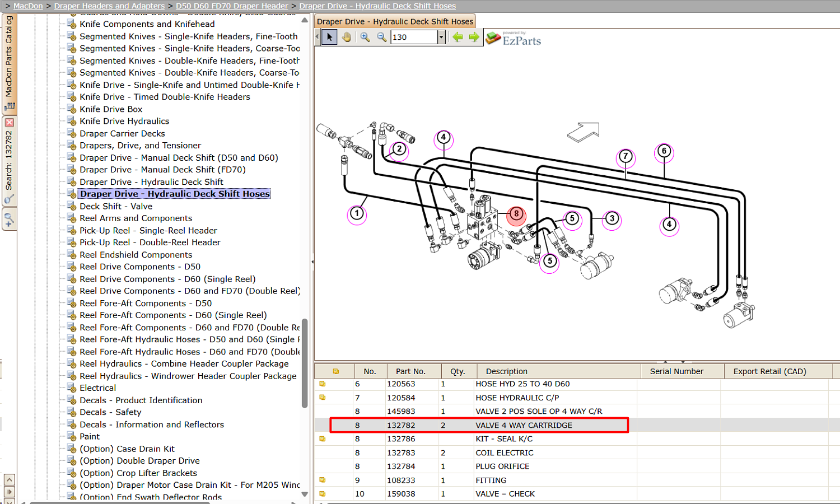Zoom in on the diagram

365,37
